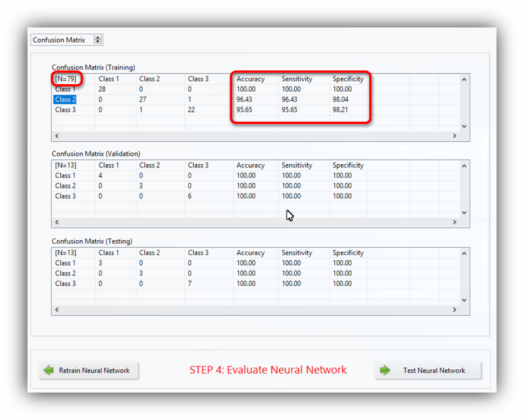
Task: Click the green Retrain Neural Network arrow icon
Action: click(49, 370)
